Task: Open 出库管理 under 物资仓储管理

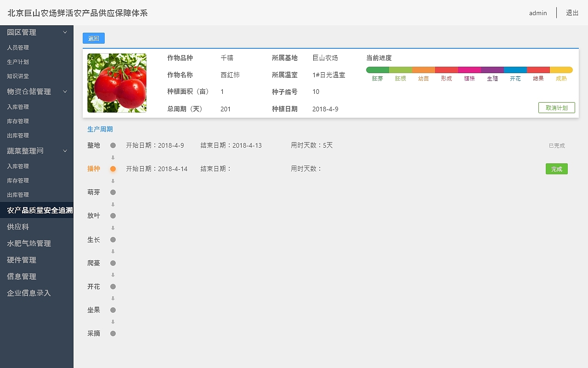Action: coord(18,135)
